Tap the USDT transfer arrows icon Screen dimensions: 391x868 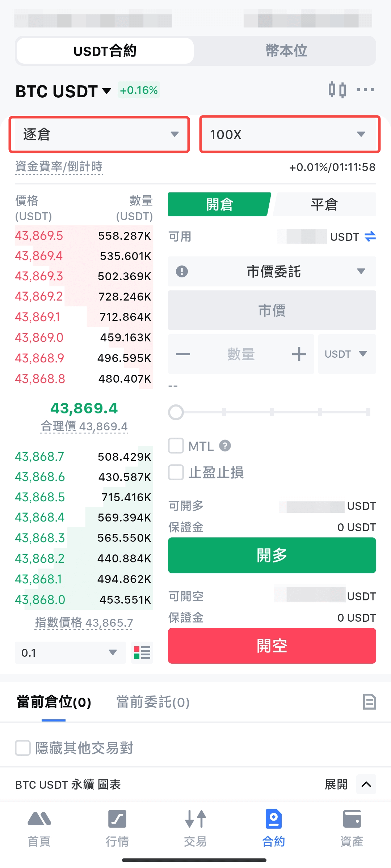coord(370,237)
